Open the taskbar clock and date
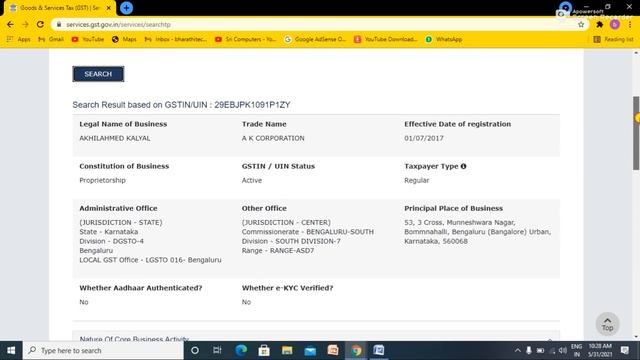The width and height of the screenshot is (640, 360). click(x=600, y=350)
